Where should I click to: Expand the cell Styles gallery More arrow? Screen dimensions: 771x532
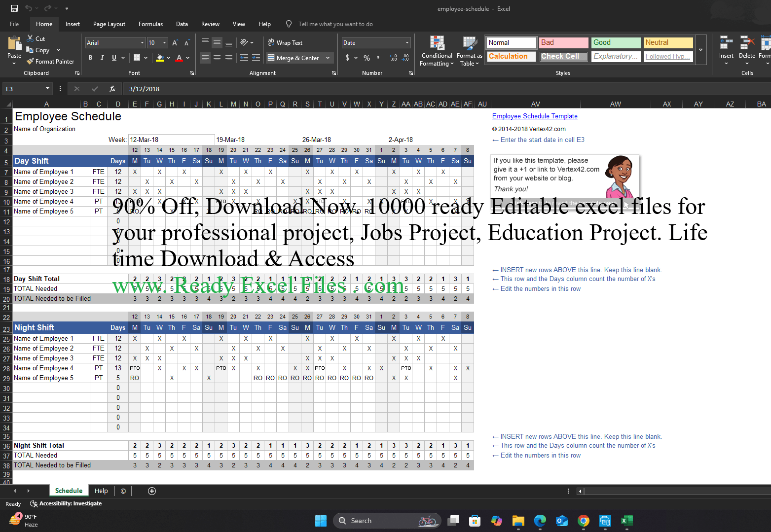[700, 49]
